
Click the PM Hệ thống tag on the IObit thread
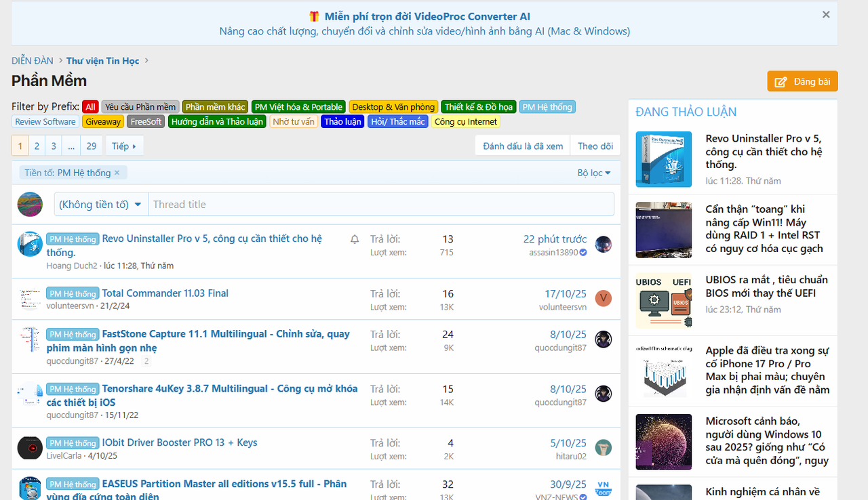tap(73, 443)
